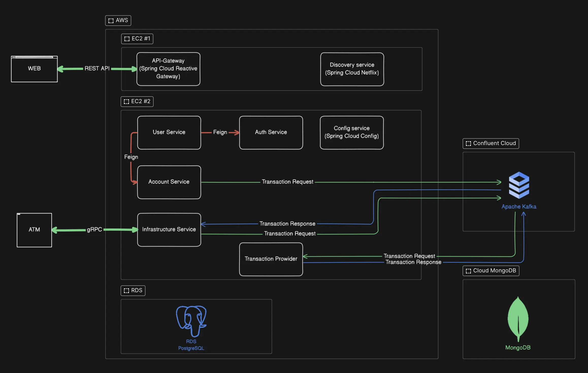Click the MongoDB text label

tap(518, 348)
